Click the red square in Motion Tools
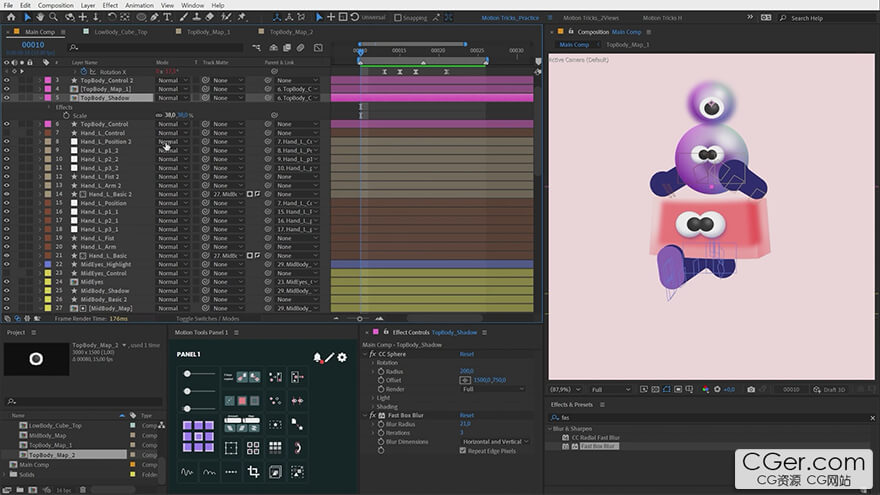This screenshot has height=495, width=880. 242,401
